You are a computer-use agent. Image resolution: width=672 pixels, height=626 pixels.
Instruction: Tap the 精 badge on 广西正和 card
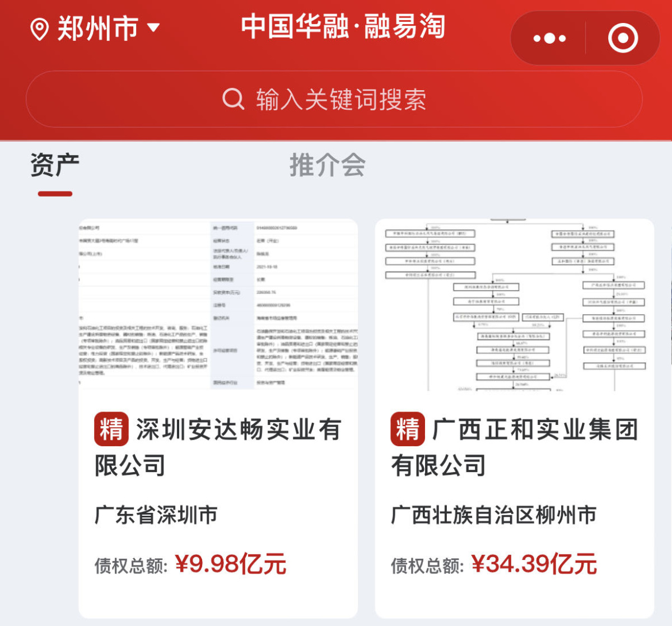tap(408, 429)
